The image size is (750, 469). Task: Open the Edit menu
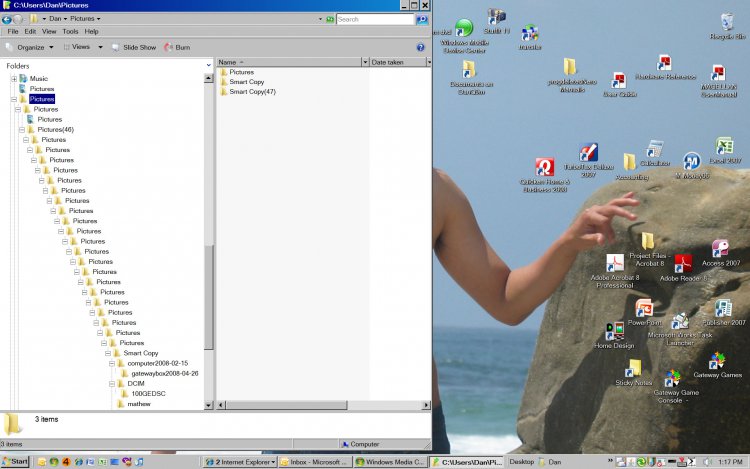(x=30, y=32)
